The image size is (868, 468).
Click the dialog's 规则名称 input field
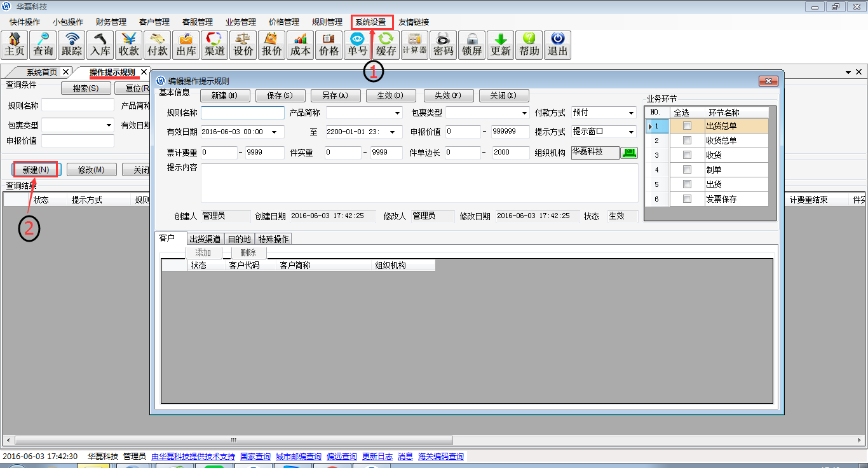[242, 113]
